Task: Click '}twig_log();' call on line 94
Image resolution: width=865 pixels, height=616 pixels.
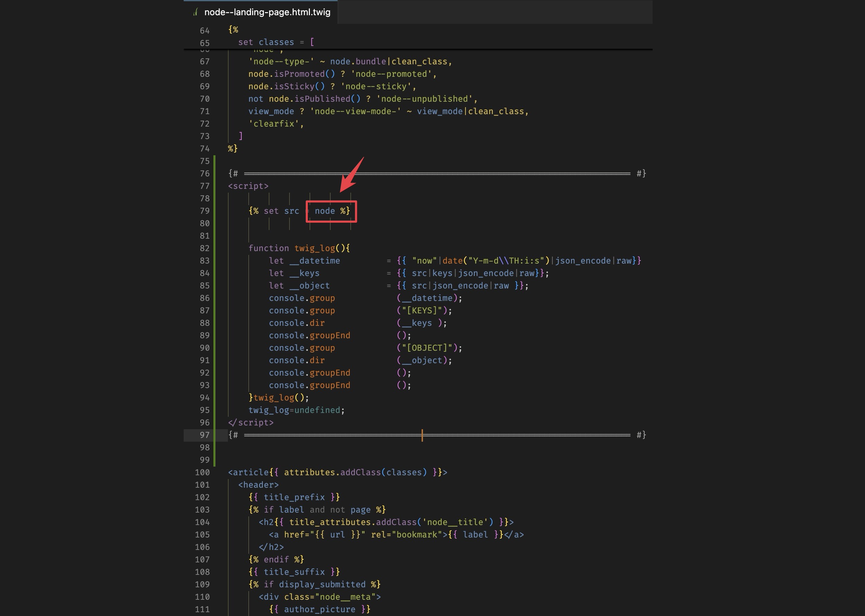Action: (279, 397)
